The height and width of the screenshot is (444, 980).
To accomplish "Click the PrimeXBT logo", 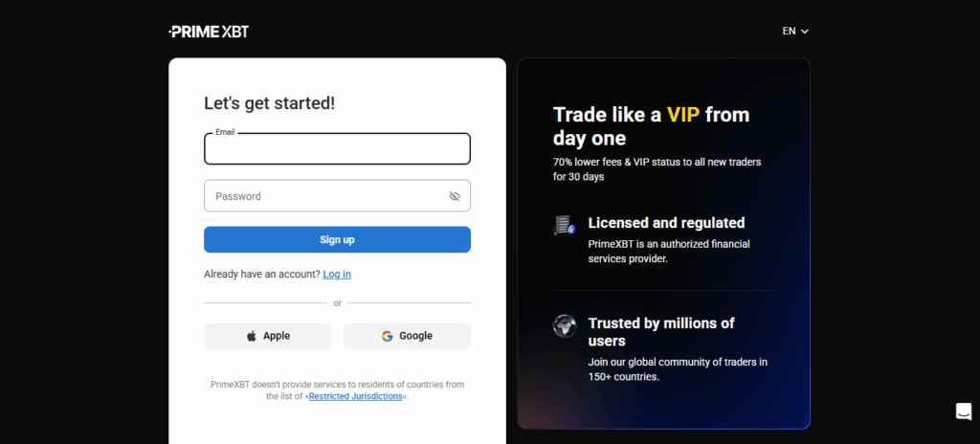I will click(x=209, y=32).
